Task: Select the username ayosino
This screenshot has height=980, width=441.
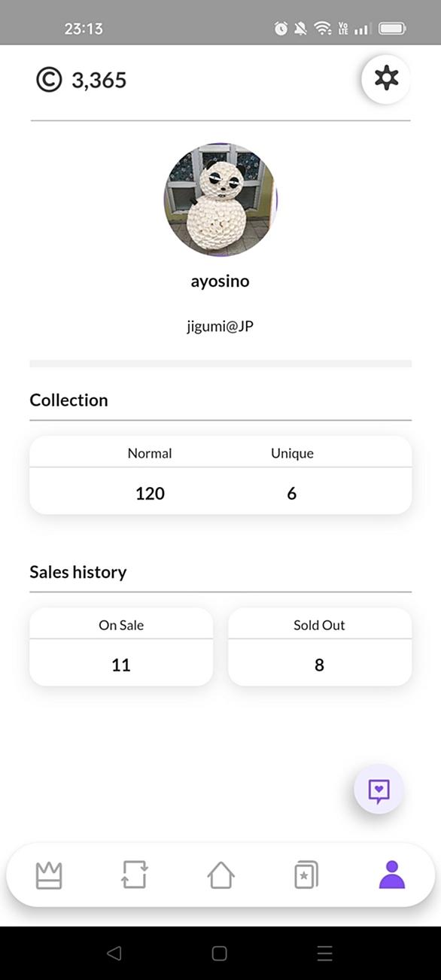Action: 220,282
